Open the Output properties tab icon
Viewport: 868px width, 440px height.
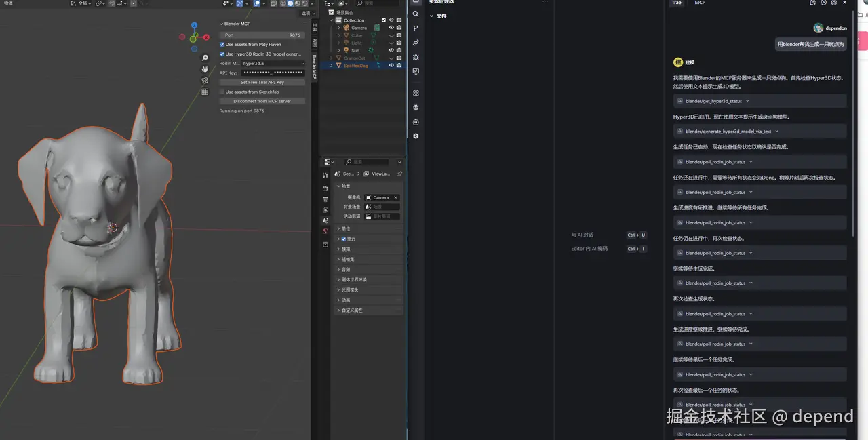pos(325,199)
